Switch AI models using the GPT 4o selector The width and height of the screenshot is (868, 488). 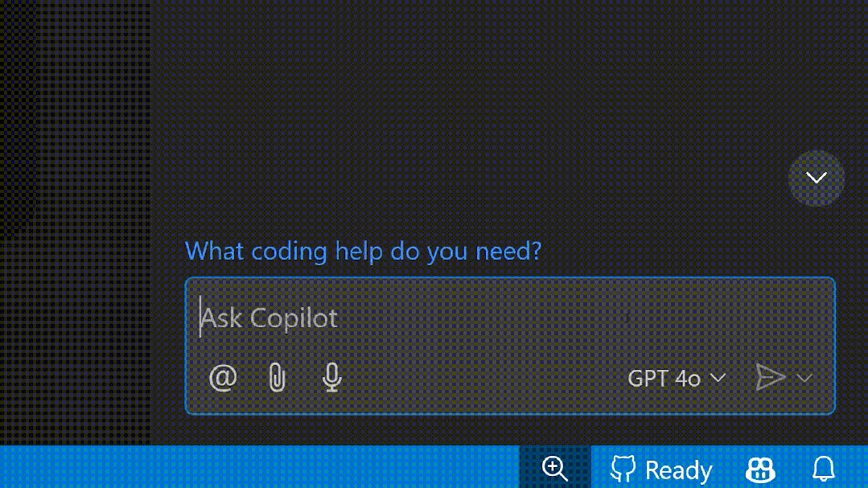676,378
